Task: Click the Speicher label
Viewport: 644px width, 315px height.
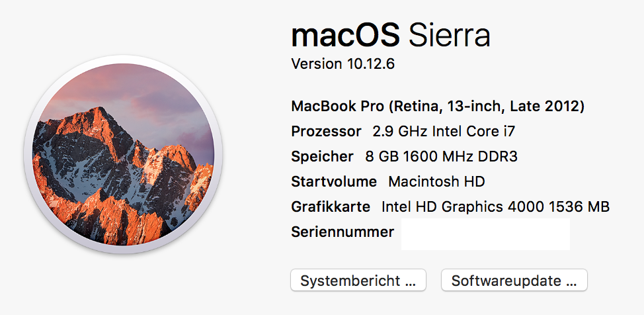Action: click(322, 157)
